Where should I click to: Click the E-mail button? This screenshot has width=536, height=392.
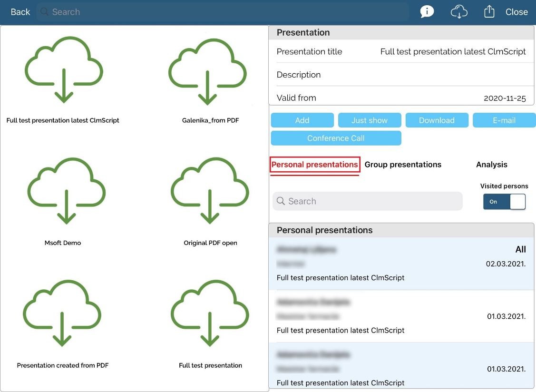tap(504, 120)
